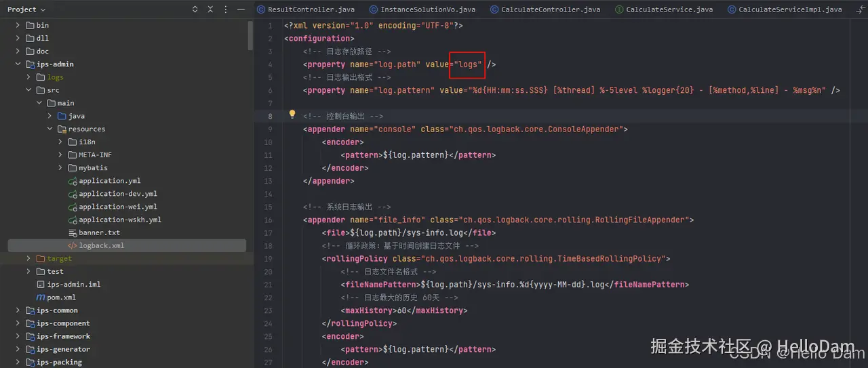Expand the ips-generator module
This screenshot has height=368, width=868.
click(18, 349)
